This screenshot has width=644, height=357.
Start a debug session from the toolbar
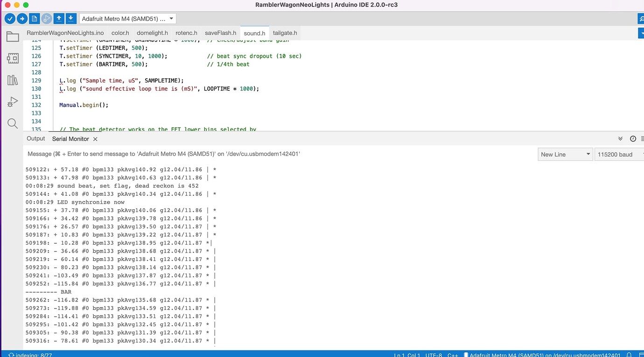pos(46,18)
